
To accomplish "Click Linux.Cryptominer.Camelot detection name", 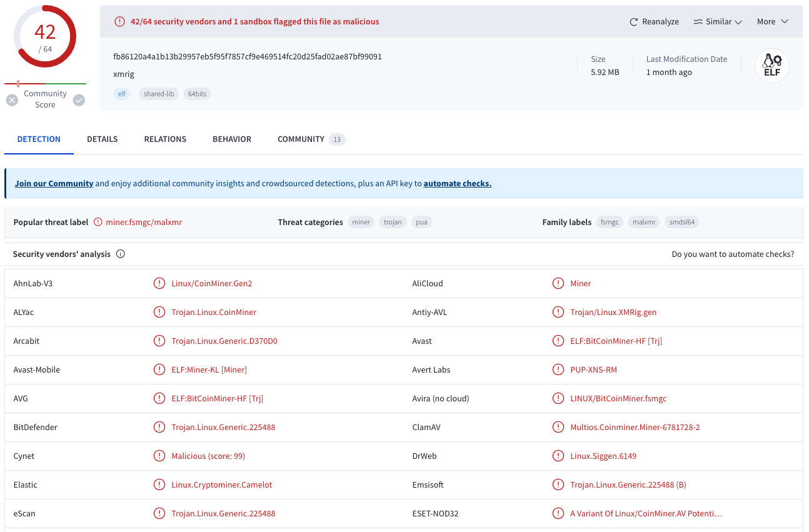I will pyautogui.click(x=222, y=485).
